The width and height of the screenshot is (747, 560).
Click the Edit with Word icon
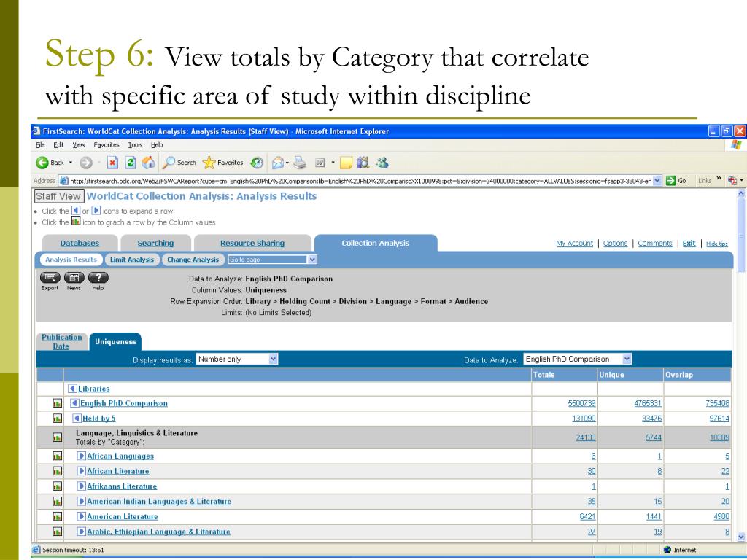pos(320,163)
